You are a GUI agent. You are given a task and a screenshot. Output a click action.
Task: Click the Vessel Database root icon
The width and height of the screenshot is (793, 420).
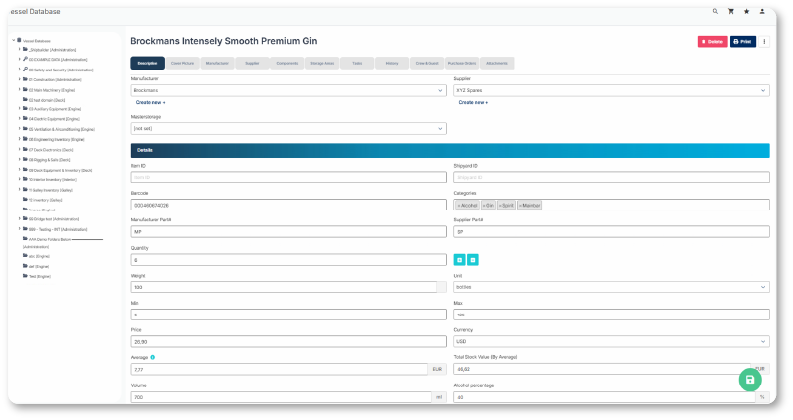[x=19, y=40]
